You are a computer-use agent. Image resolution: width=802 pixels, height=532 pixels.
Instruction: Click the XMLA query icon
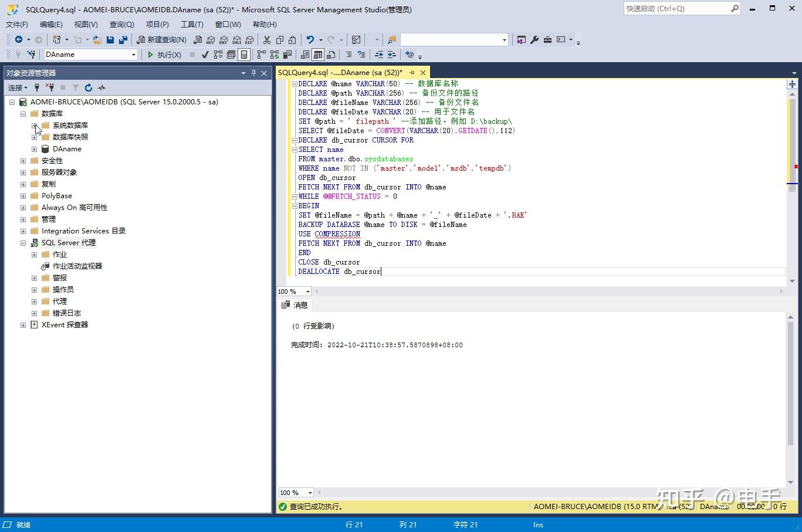236,40
